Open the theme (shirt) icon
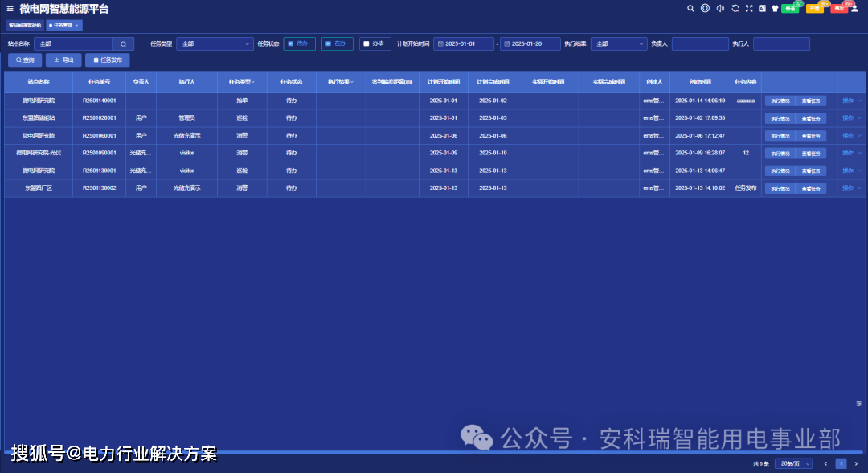Viewport: 868px width, 473px height. pyautogui.click(x=775, y=9)
